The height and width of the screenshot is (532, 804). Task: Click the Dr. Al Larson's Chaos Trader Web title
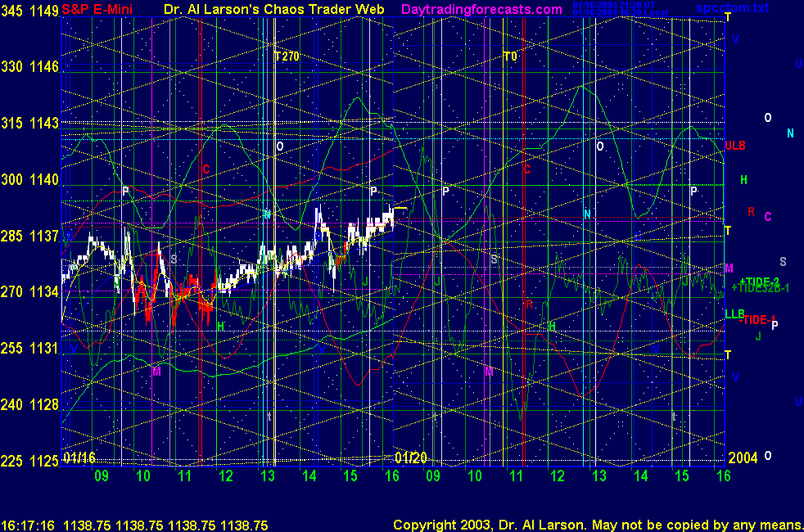(x=273, y=9)
